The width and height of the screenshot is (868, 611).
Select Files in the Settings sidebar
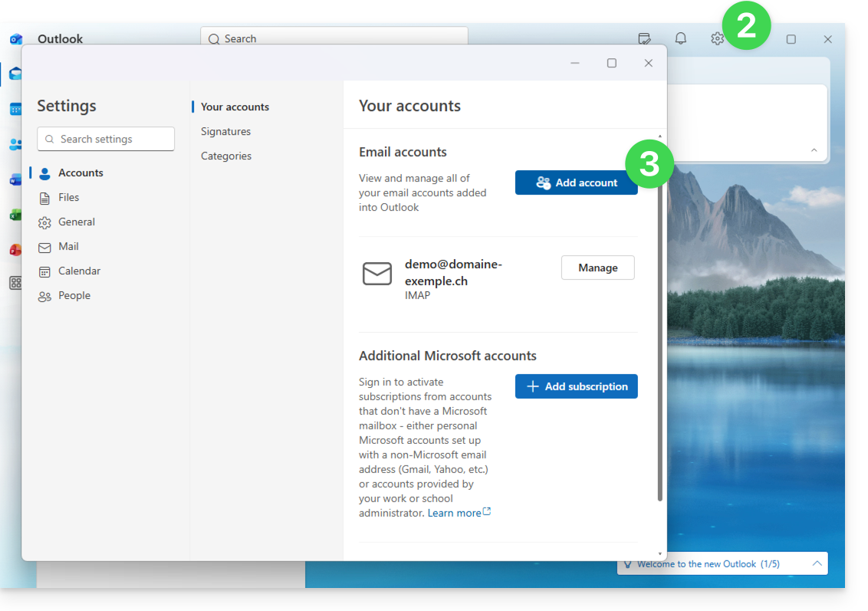68,198
